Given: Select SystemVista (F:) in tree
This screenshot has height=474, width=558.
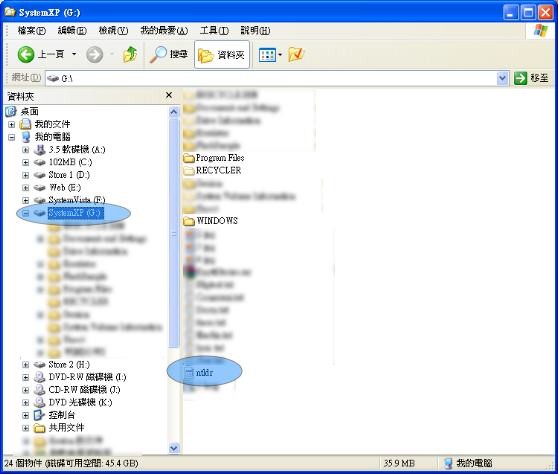Looking at the screenshot, I should (x=77, y=200).
